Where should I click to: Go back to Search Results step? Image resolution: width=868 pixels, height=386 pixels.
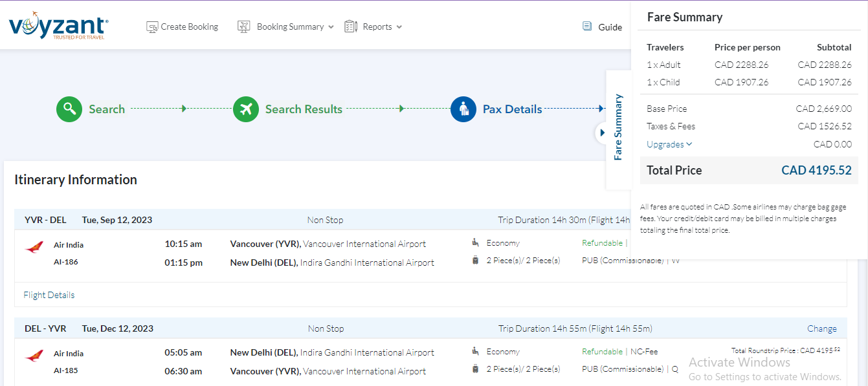tap(304, 109)
